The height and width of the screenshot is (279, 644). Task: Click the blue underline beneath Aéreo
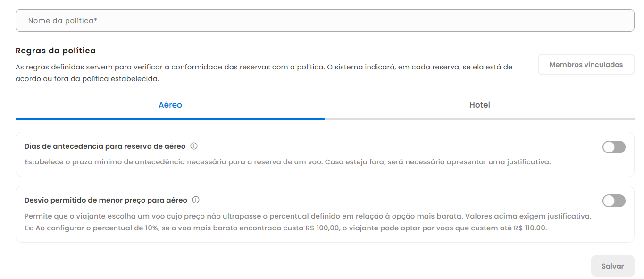coord(170,119)
